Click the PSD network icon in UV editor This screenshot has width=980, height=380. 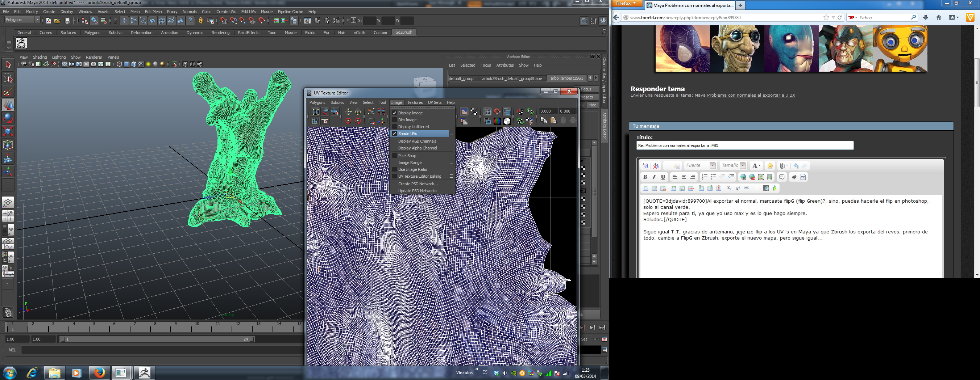click(x=530, y=112)
